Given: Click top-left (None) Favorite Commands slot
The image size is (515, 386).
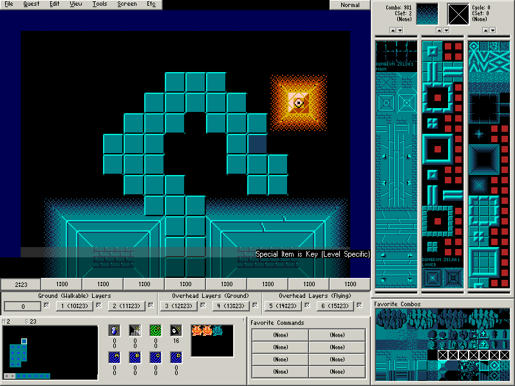Looking at the screenshot, I should [280, 335].
